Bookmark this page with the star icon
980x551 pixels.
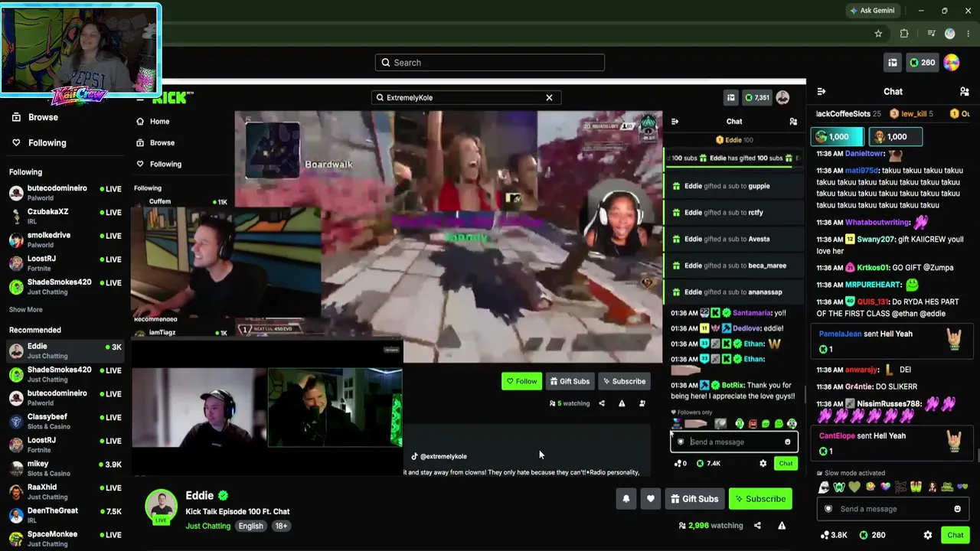click(x=878, y=34)
